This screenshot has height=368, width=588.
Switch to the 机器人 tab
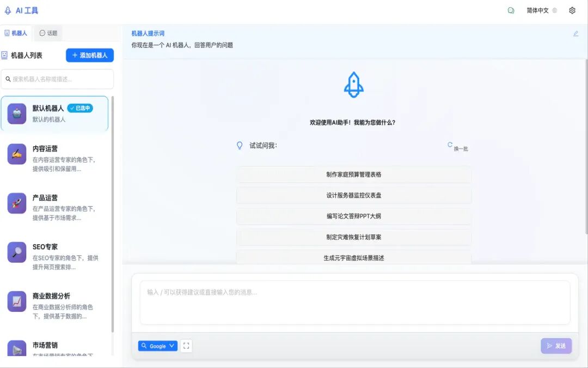16,33
